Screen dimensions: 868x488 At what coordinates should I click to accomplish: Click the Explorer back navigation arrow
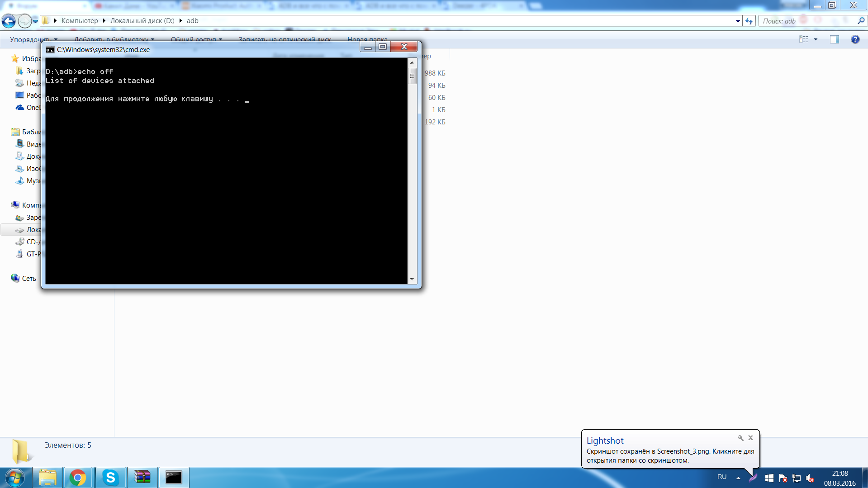pyautogui.click(x=9, y=21)
